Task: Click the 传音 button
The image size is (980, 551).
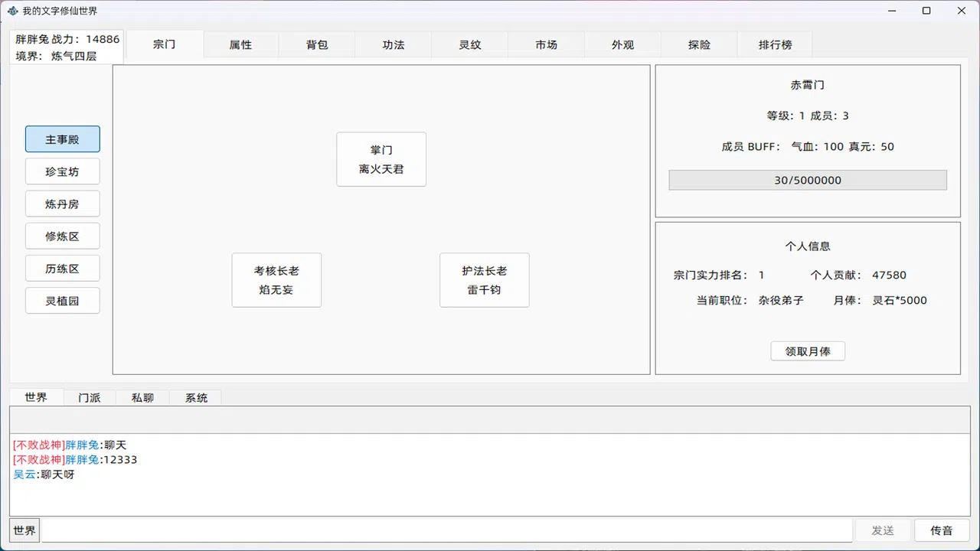Action: click(x=942, y=530)
